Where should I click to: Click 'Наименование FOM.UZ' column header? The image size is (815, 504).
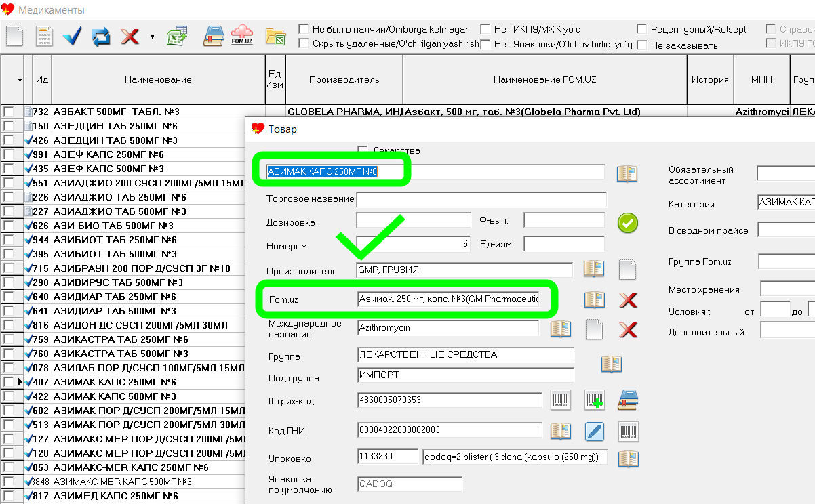[x=545, y=80]
